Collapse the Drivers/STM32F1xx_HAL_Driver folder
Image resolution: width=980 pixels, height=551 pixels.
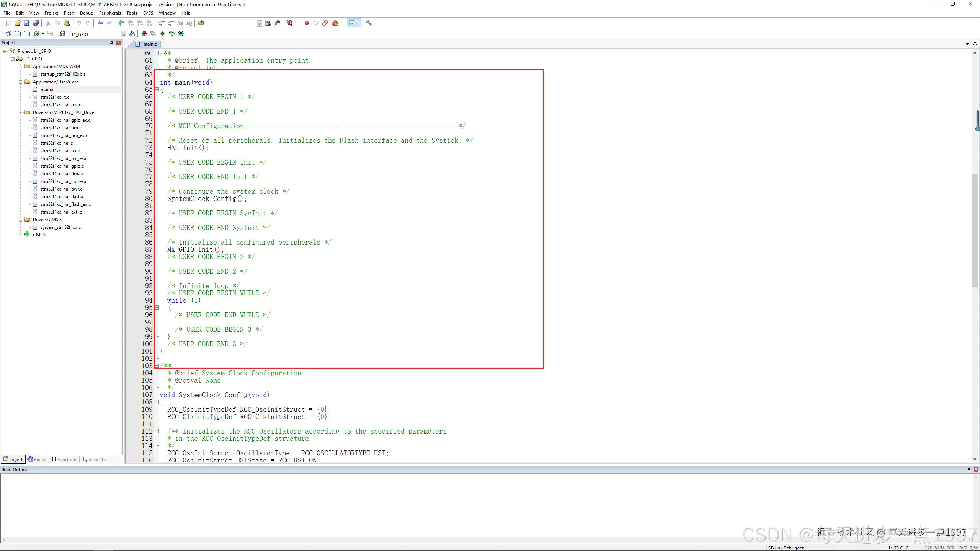click(21, 112)
